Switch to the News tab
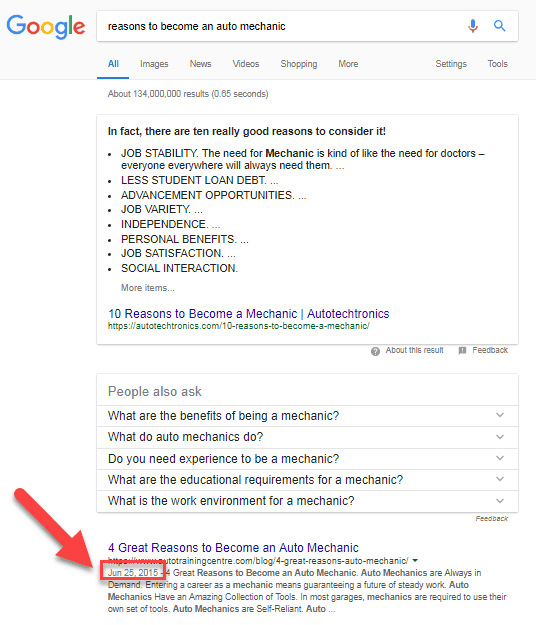This screenshot has height=625, width=536. pos(200,64)
